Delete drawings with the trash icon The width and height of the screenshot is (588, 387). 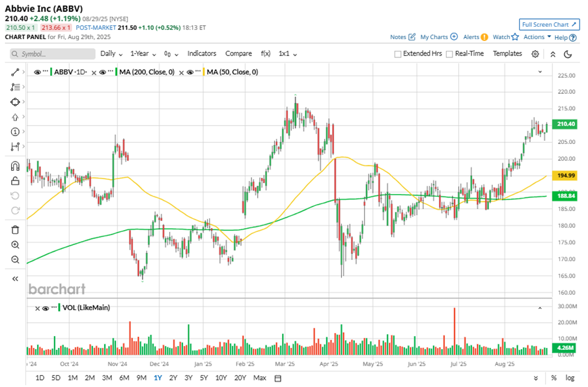pyautogui.click(x=15, y=230)
